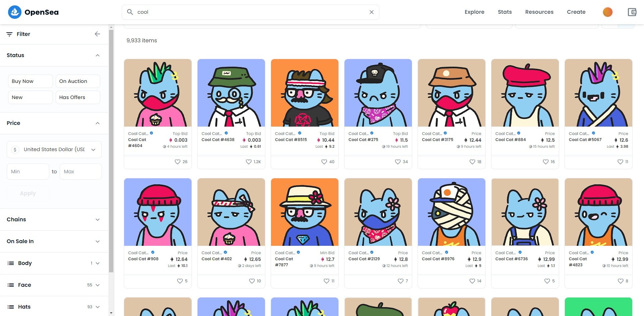Click the sidebar scrollbar up arrow
This screenshot has width=644, height=316.
[x=111, y=27]
